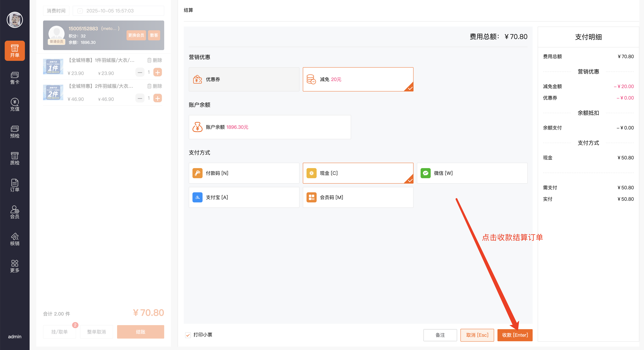Open the 充值 recharge sidebar icon
This screenshot has height=350, width=644.
click(15, 104)
